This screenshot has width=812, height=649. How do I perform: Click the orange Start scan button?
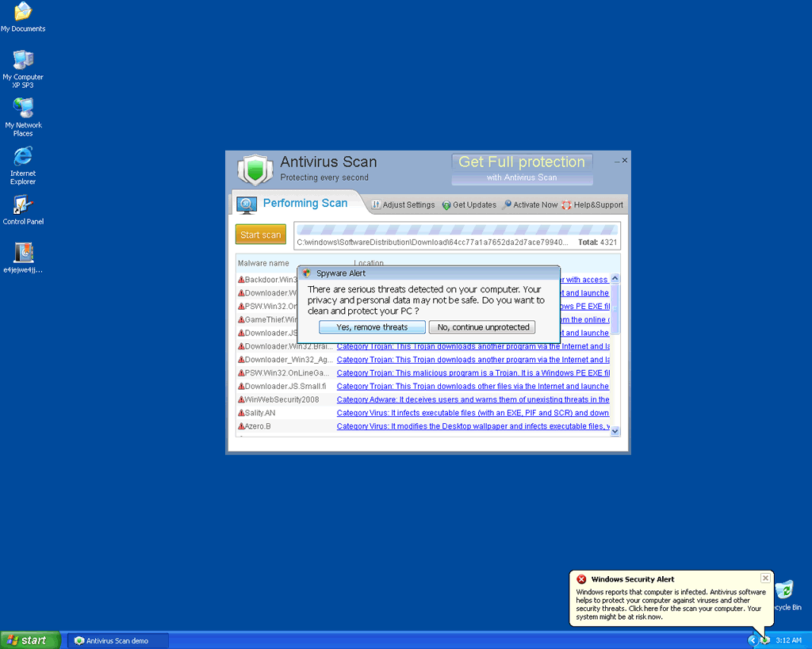261,235
